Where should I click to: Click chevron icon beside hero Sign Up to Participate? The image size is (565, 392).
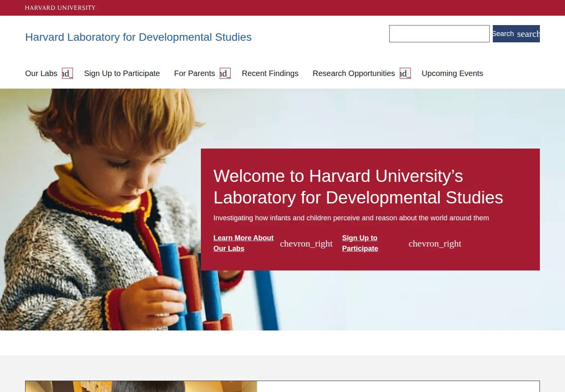coord(435,243)
